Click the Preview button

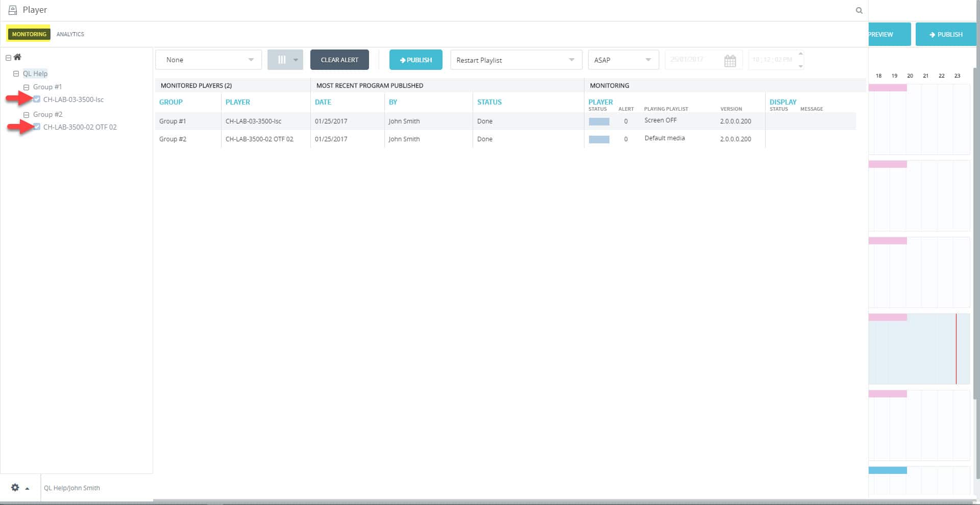click(x=890, y=34)
